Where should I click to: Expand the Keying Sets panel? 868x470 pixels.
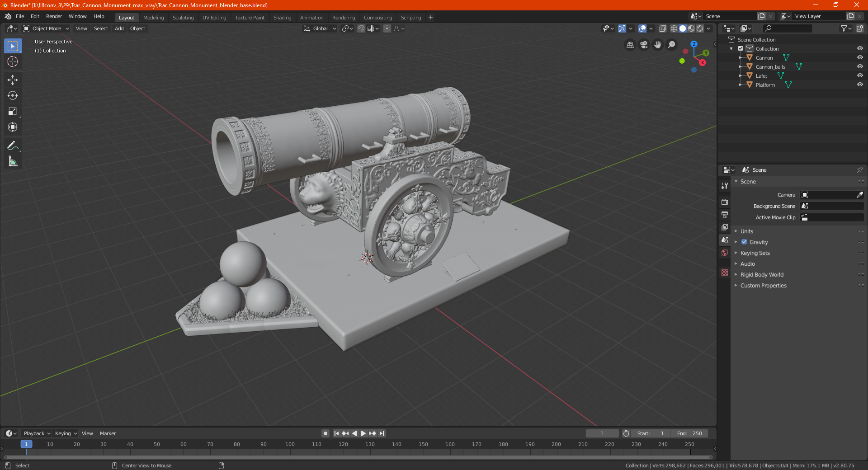755,253
